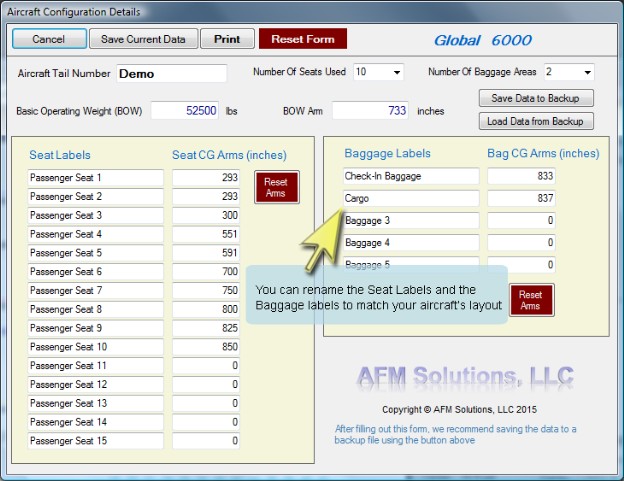Edit Passenger Seat 2 CG arm field
Image resolution: width=624 pixels, height=481 pixels.
[x=206, y=197]
